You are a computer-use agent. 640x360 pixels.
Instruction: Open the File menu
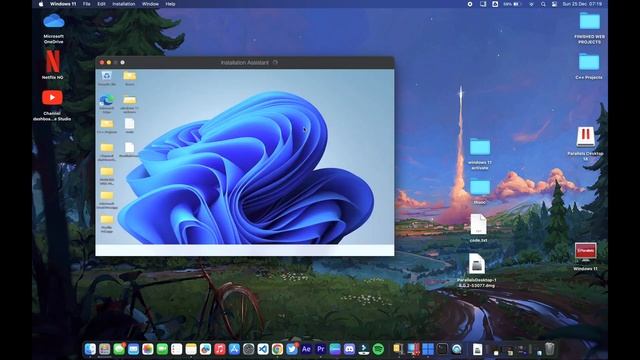[x=87, y=4]
